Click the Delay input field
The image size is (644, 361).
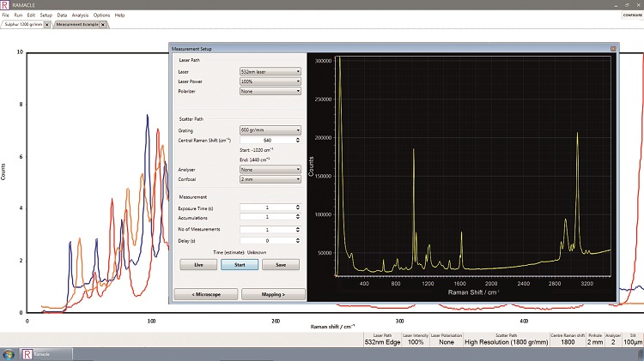[x=267, y=241]
